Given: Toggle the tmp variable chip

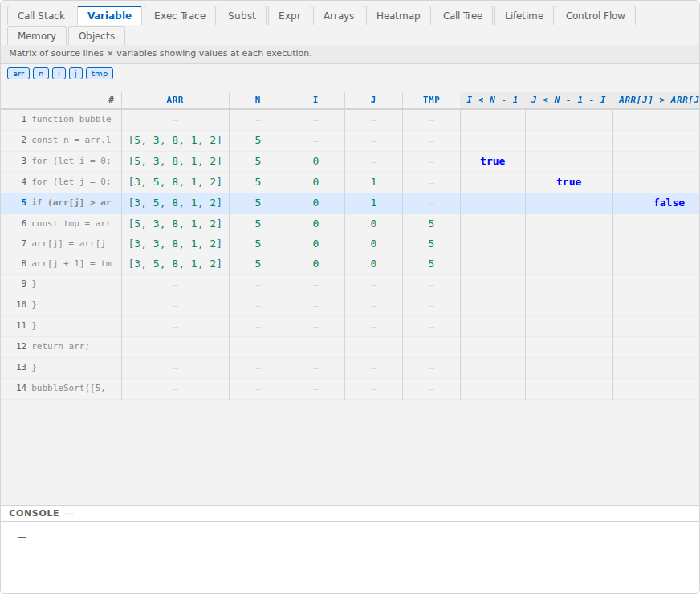Looking at the screenshot, I should (x=100, y=74).
